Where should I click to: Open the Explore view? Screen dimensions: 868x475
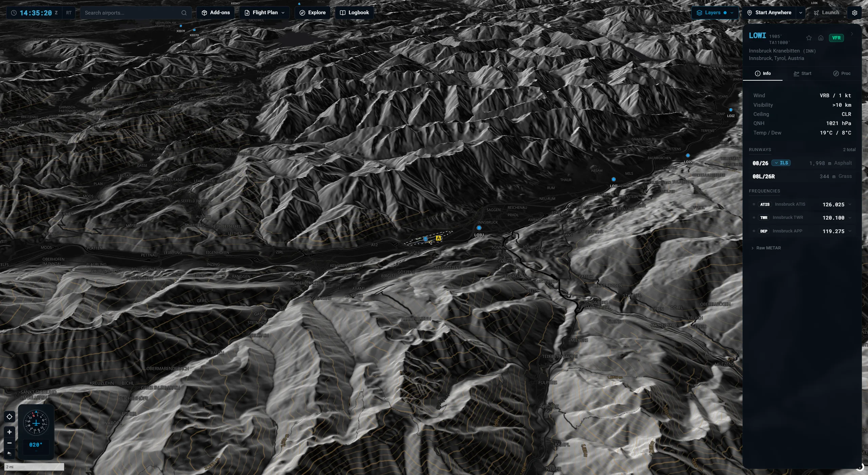point(312,13)
